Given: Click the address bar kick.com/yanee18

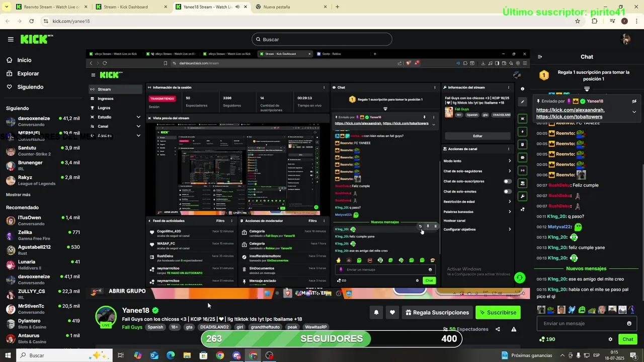Looking at the screenshot, I should tap(71, 21).
